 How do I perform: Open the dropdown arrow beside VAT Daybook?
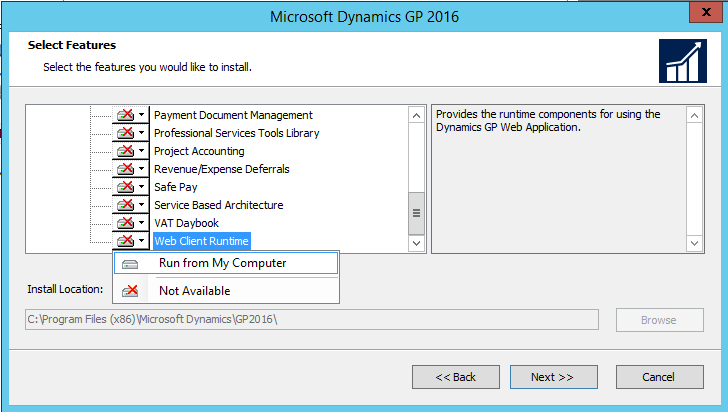tap(142, 223)
